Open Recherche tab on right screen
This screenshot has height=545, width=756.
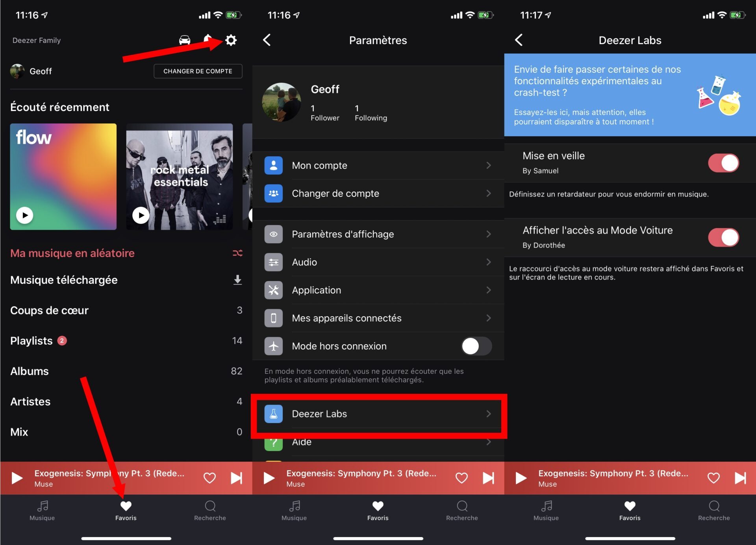click(x=714, y=511)
